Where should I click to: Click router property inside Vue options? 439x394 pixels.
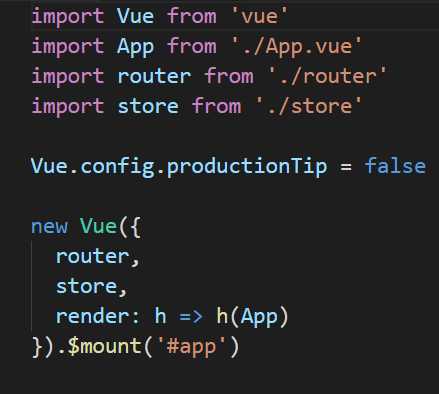point(93,256)
